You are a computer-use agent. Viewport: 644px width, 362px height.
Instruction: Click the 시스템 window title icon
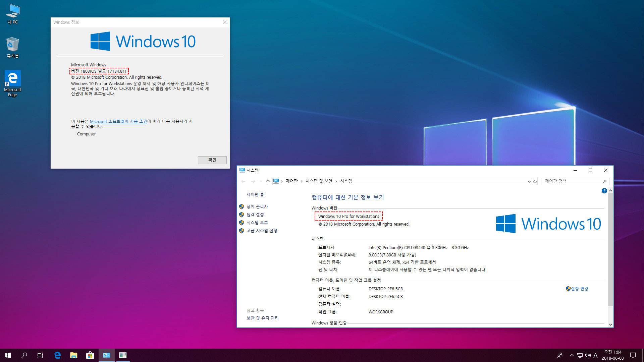(242, 170)
